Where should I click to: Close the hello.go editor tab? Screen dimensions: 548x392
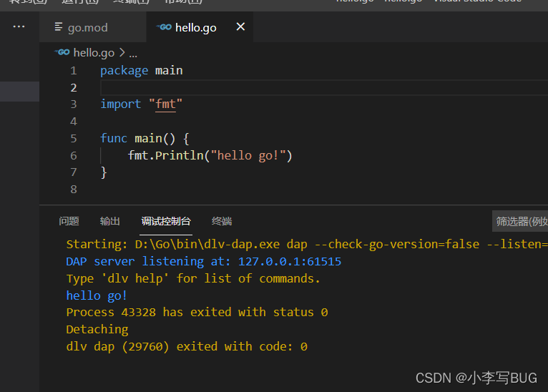coord(240,26)
